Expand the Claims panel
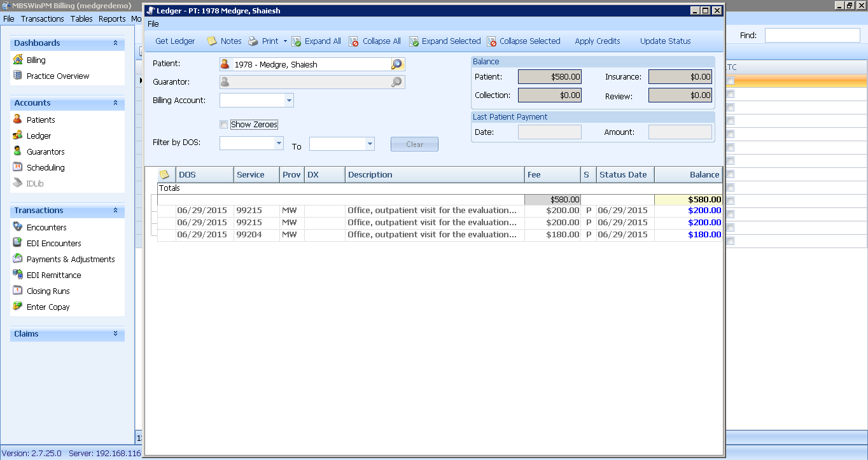The height and width of the screenshot is (460, 868). 115,334
